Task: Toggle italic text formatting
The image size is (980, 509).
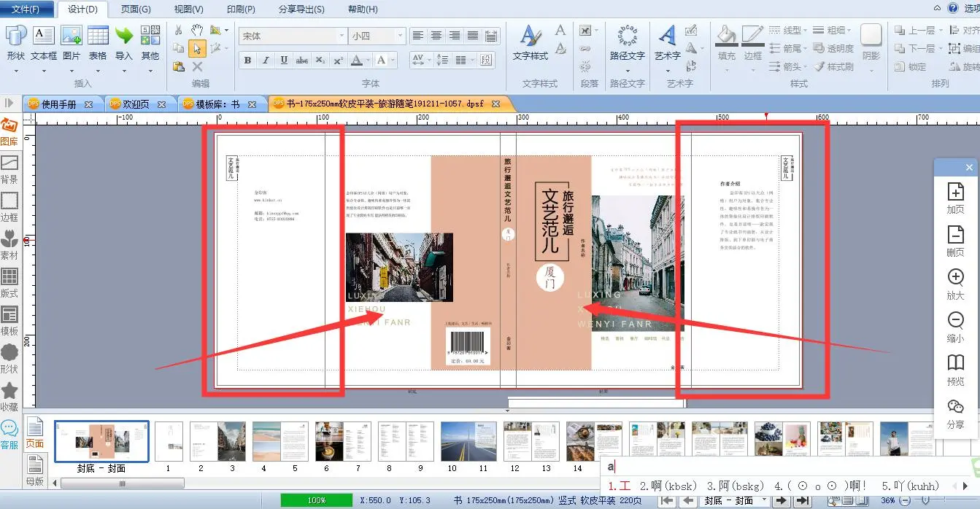Action: pyautogui.click(x=266, y=61)
